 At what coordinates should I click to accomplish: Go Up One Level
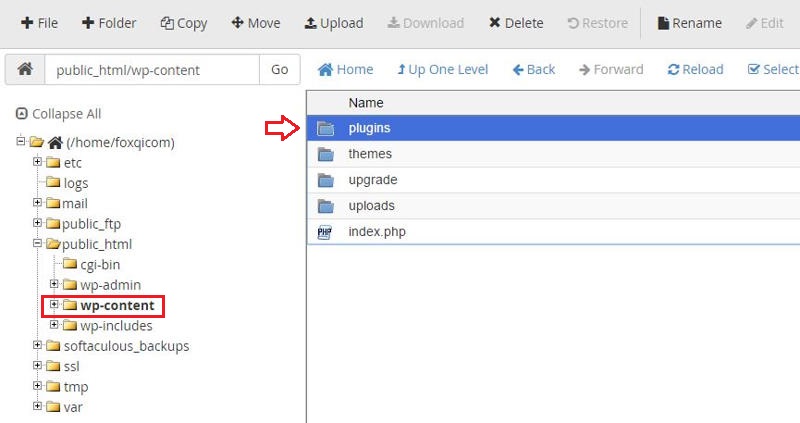tap(442, 69)
